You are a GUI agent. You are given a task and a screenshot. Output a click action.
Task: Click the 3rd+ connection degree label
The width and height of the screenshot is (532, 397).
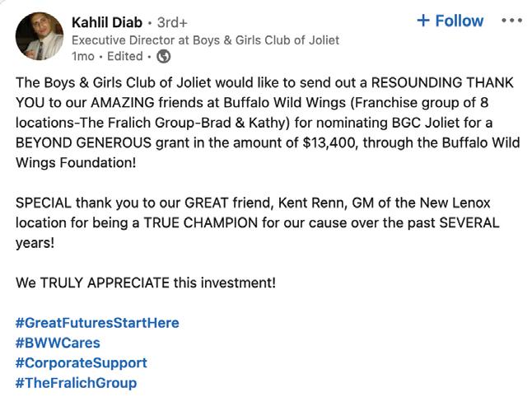click(x=172, y=23)
